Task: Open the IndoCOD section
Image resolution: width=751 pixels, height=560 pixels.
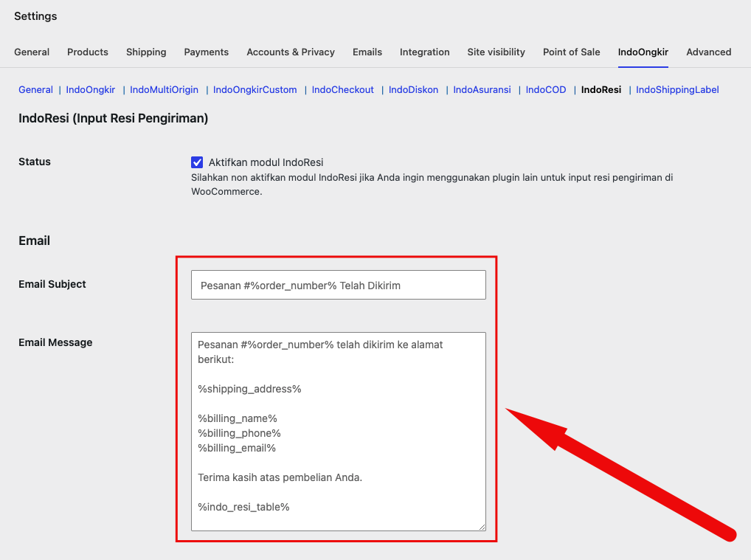Action: coord(546,89)
